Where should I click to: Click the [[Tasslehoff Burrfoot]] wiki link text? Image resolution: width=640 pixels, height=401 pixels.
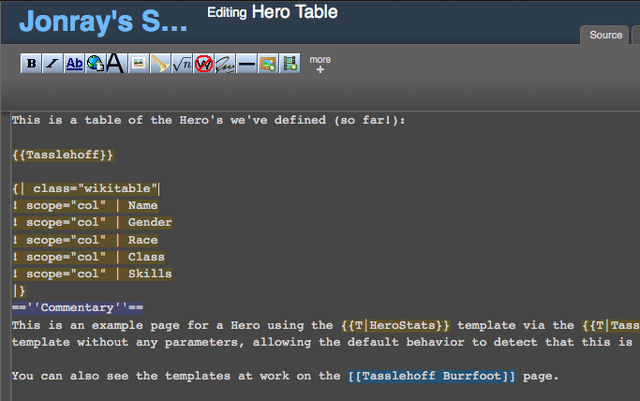point(432,376)
